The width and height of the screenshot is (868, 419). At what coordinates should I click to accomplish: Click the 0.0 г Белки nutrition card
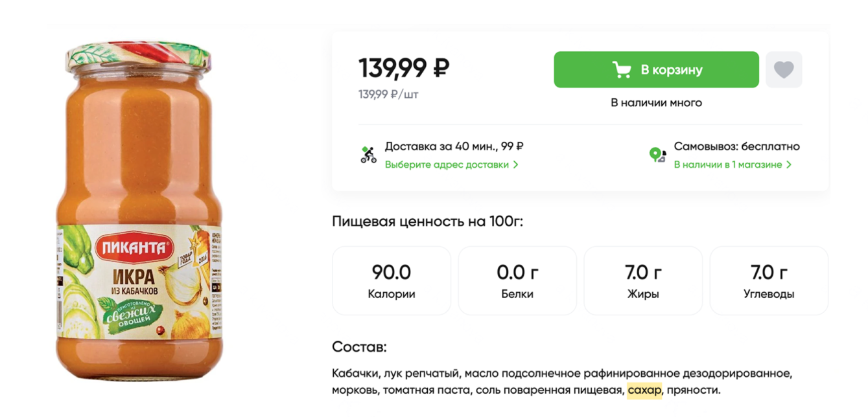[x=517, y=280]
